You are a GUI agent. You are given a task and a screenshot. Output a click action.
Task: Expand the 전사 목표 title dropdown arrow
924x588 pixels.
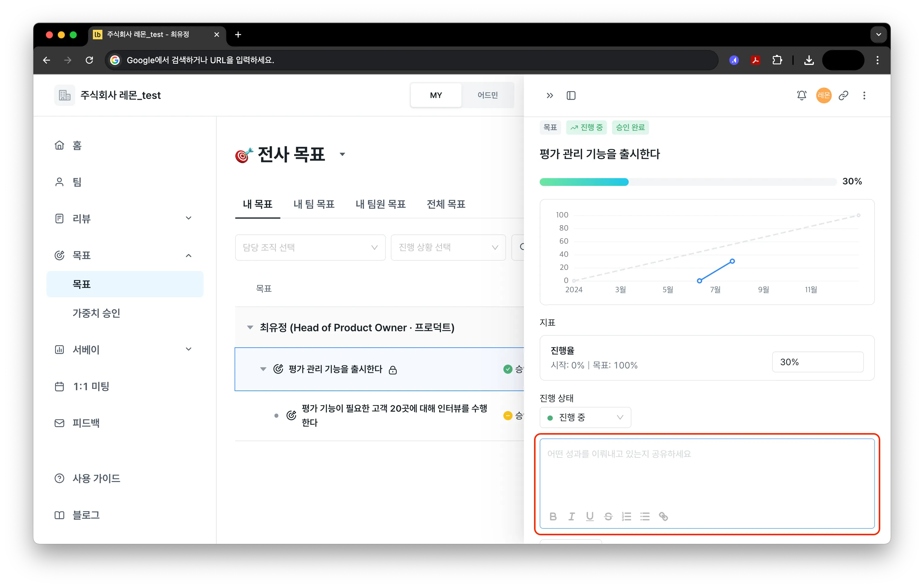[x=342, y=154]
